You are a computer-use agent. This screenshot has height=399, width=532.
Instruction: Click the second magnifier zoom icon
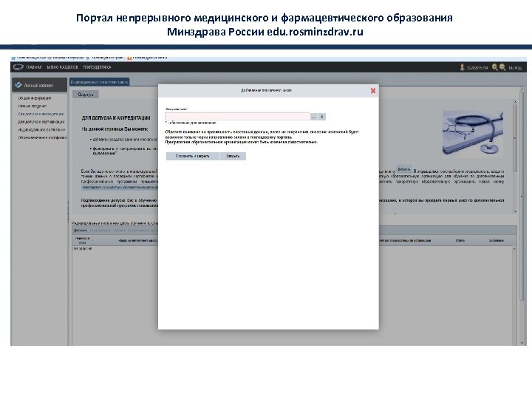coord(502,67)
